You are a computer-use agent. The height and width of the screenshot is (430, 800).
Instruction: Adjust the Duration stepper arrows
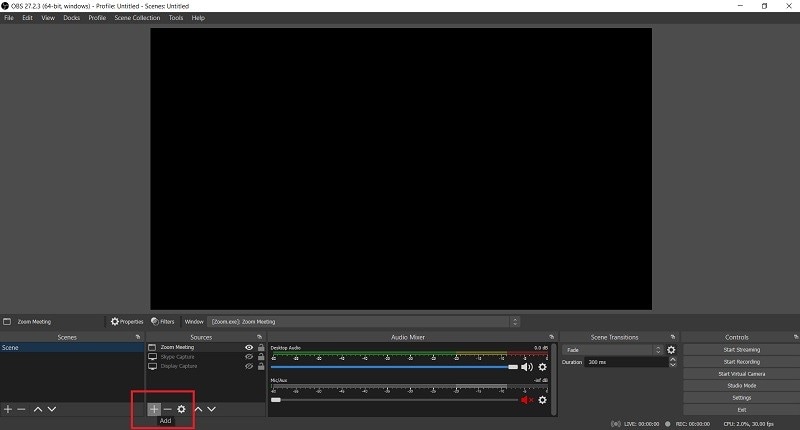[672, 362]
